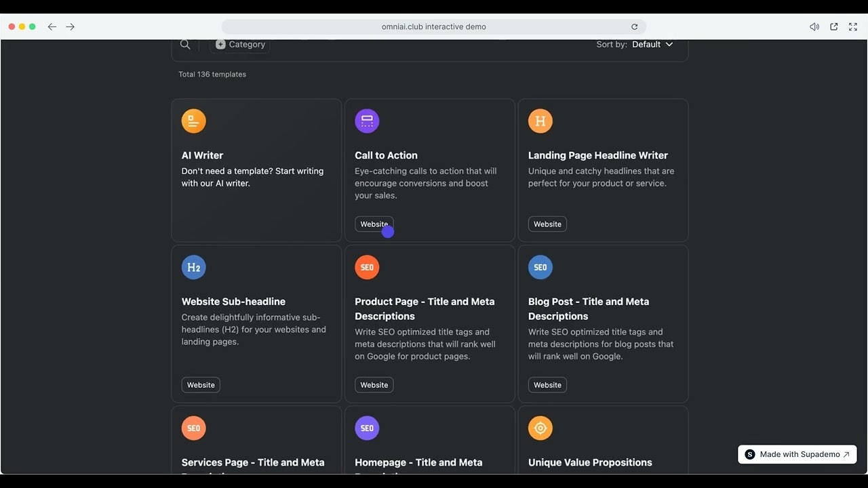Click the Total 136 templates text
This screenshot has width=868, height=488.
(x=212, y=75)
